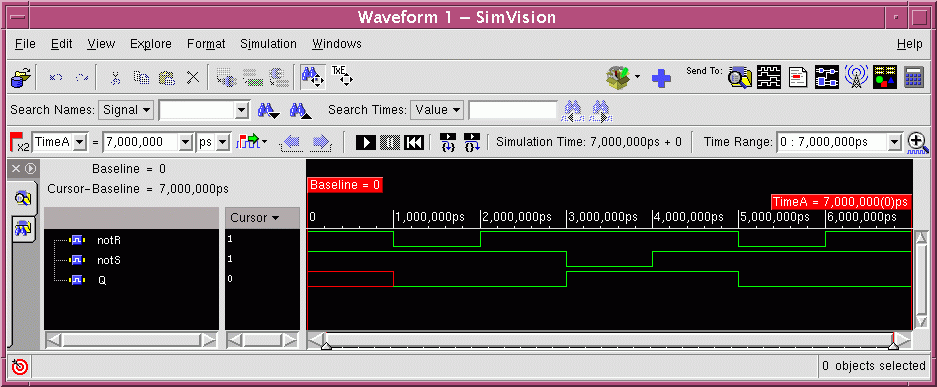937x387 pixels.
Task: Open the Simulation menu
Action: click(x=268, y=44)
